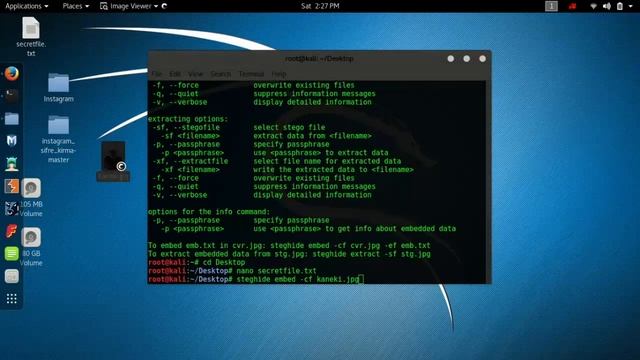Open the Image Viewer app menu

click(x=129, y=6)
